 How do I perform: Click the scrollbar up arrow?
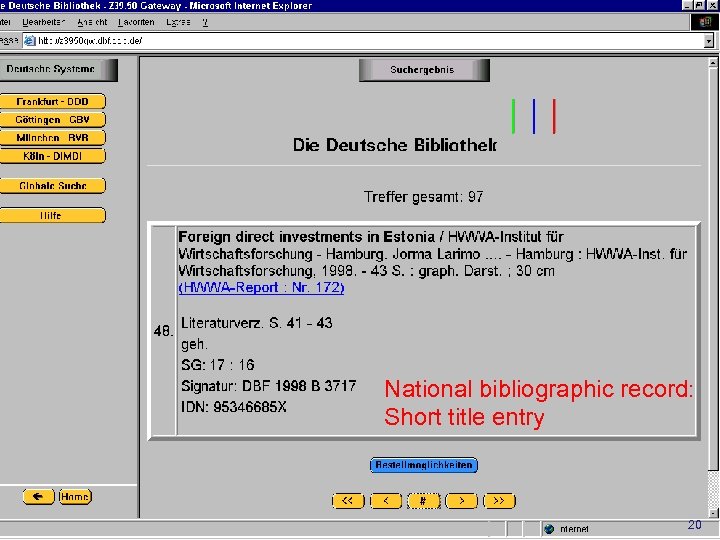[713, 63]
